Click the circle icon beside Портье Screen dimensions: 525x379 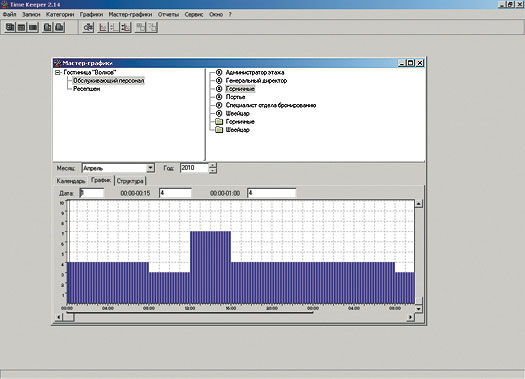pyautogui.click(x=219, y=97)
